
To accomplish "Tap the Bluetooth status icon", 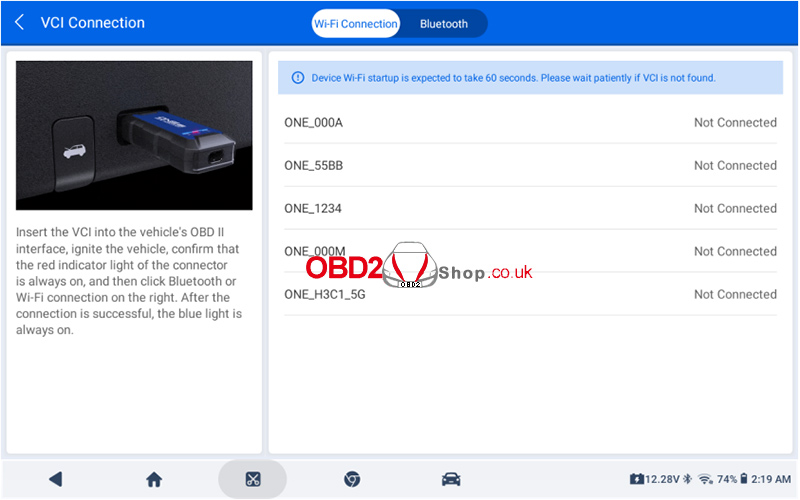I will (x=688, y=480).
